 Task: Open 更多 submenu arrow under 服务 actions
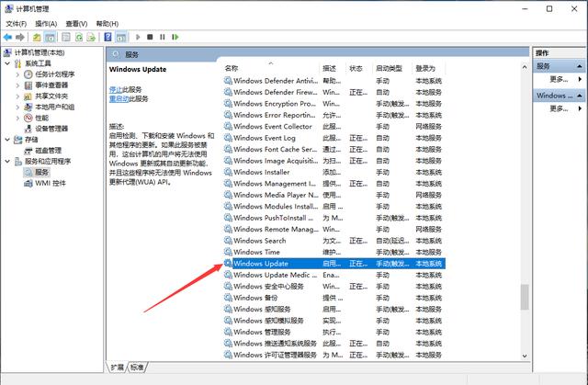pos(580,79)
